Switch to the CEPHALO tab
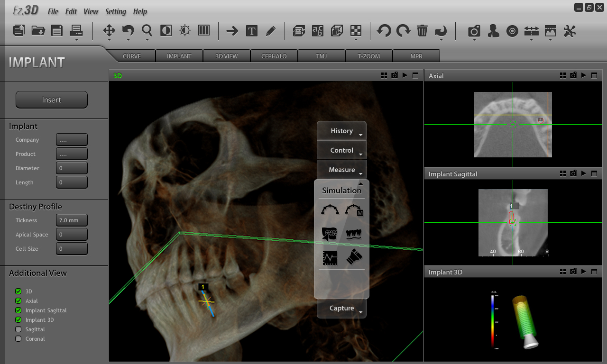The image size is (607, 364). click(274, 56)
